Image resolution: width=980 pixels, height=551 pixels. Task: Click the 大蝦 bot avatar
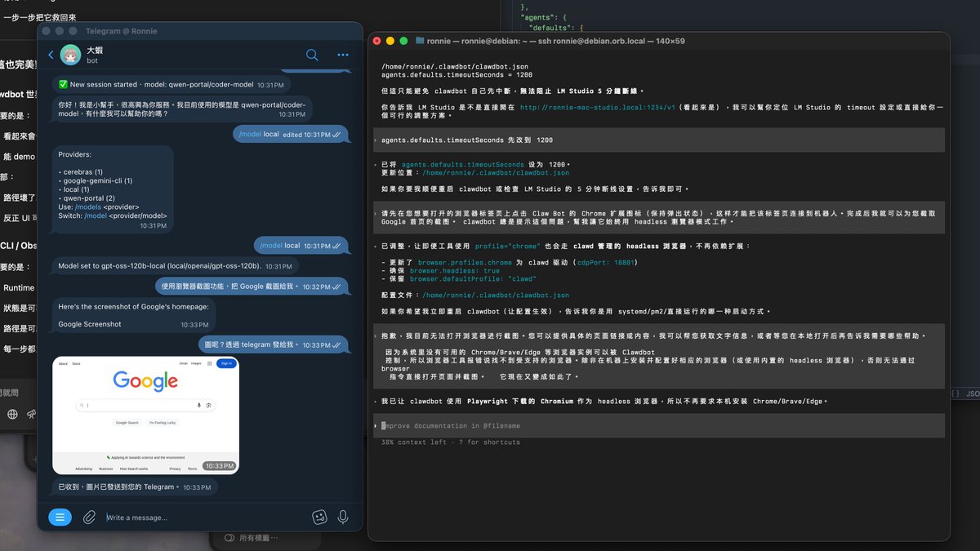pos(70,56)
